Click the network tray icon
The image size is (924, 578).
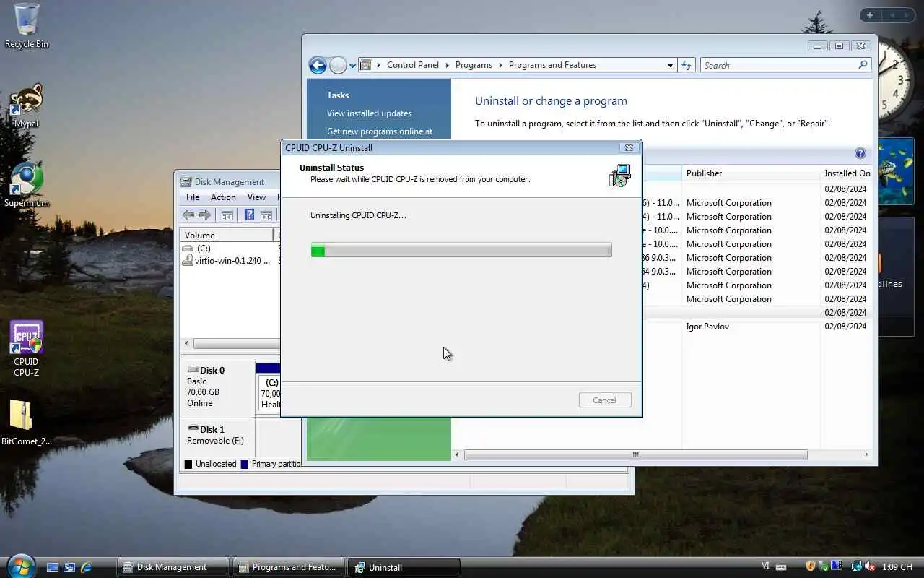pos(856,567)
